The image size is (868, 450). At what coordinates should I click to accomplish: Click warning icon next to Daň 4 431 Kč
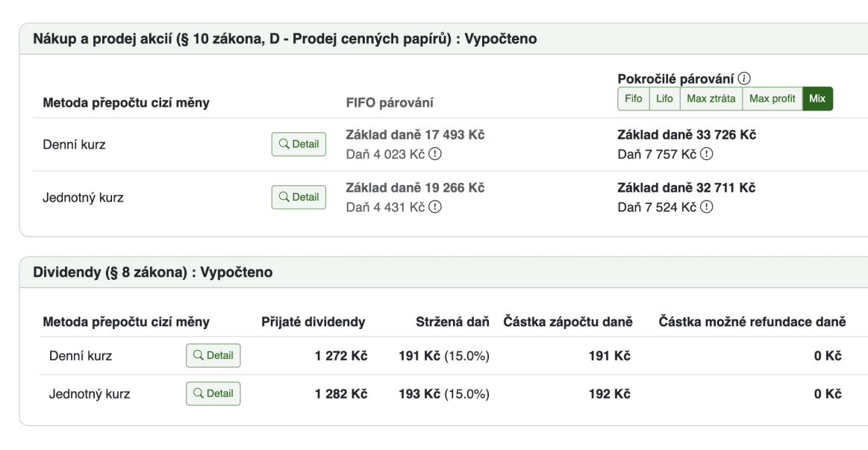(435, 207)
